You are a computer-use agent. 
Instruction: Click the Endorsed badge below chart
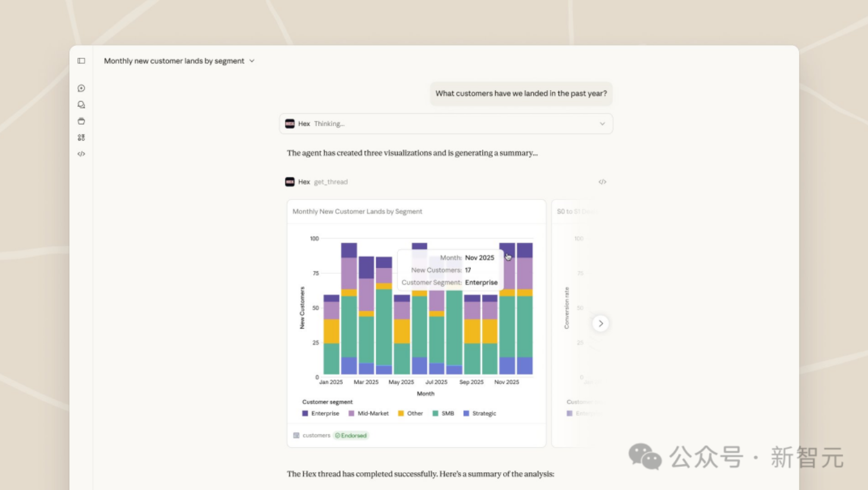(x=351, y=435)
